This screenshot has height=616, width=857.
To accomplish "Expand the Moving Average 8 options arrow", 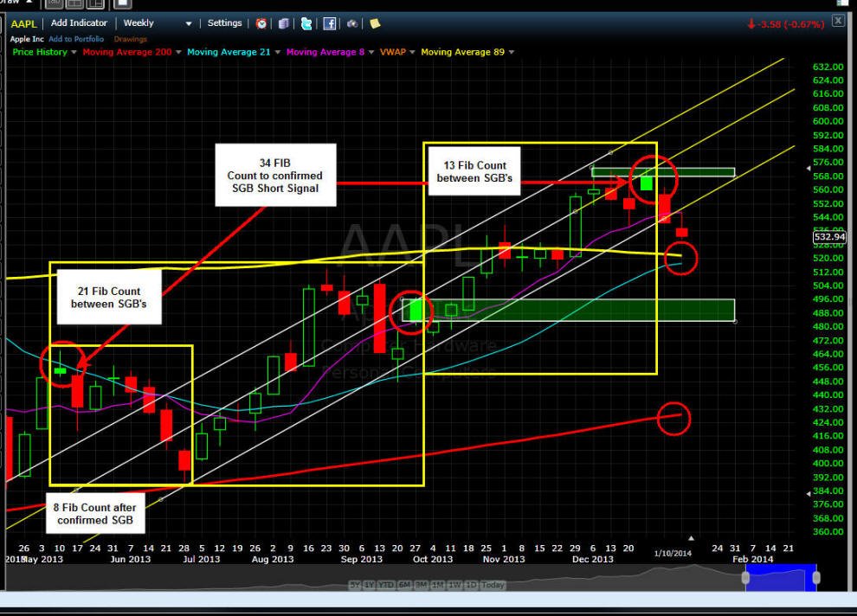I will (371, 53).
